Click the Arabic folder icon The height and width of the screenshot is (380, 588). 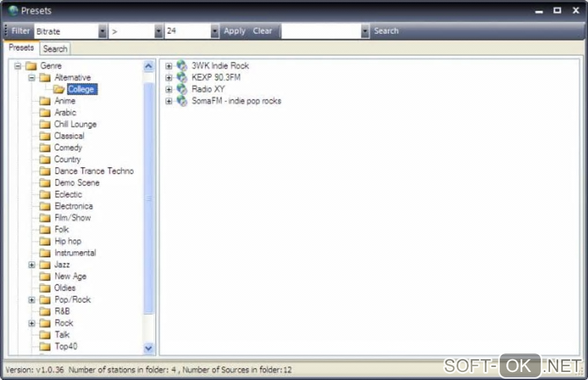[x=45, y=112]
